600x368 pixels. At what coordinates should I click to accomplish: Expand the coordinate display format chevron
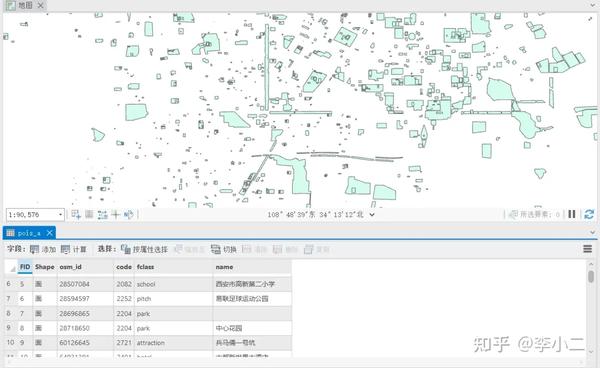coord(372,215)
